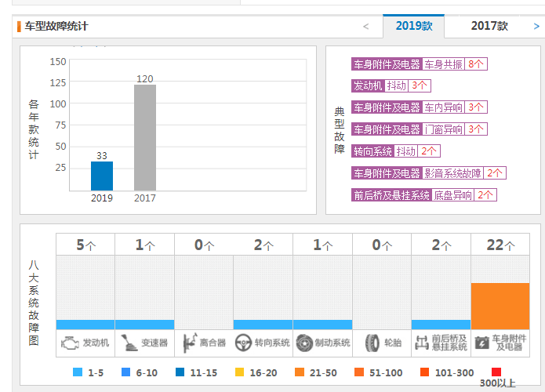Select the gray 2017 bar in chart

(x=145, y=138)
